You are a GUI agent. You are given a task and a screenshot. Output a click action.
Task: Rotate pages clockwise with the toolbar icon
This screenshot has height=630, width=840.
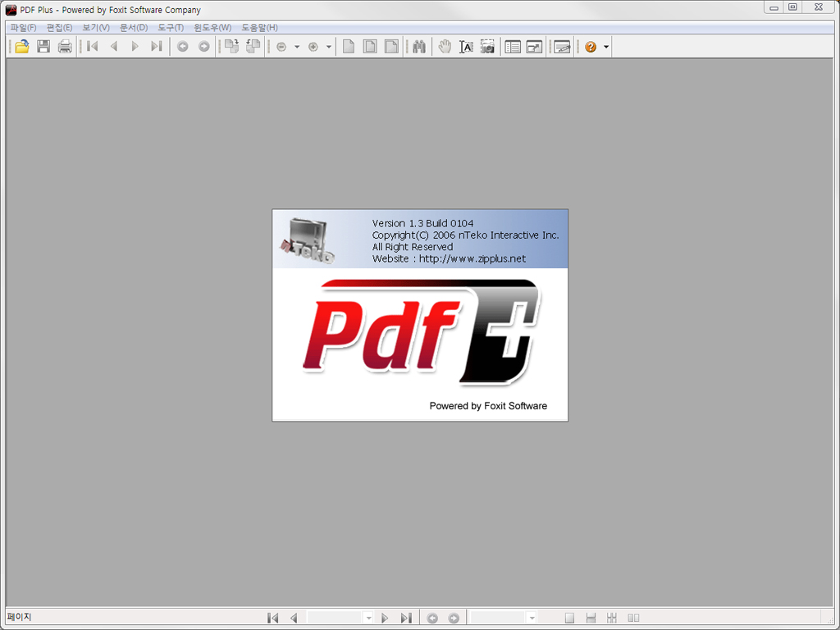pyautogui.click(x=231, y=47)
